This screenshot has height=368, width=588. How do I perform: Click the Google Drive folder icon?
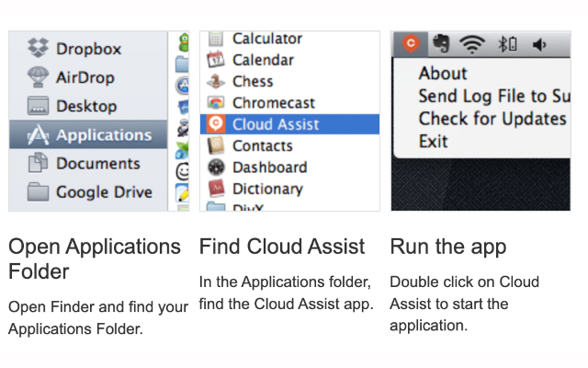coord(38,191)
